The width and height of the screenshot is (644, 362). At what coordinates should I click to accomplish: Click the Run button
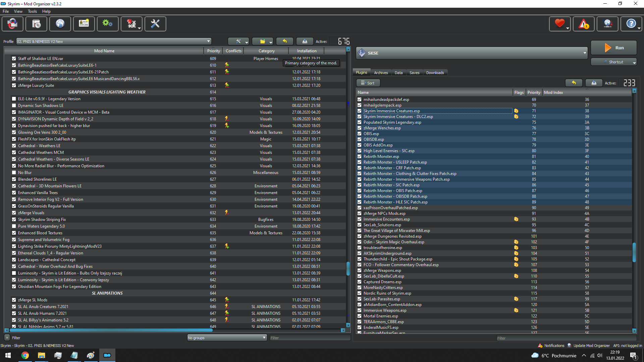[614, 48]
